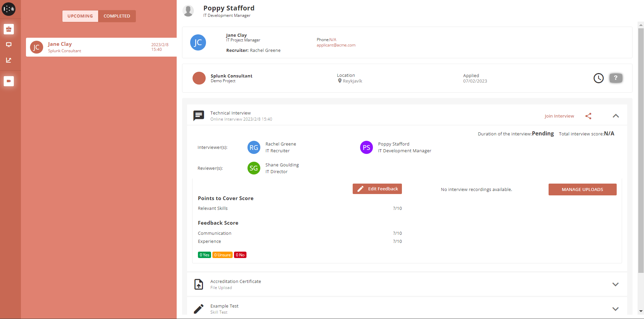Click Poppy Stafford's profile avatar in header
Viewport: 644px width, 319px height.
(188, 11)
